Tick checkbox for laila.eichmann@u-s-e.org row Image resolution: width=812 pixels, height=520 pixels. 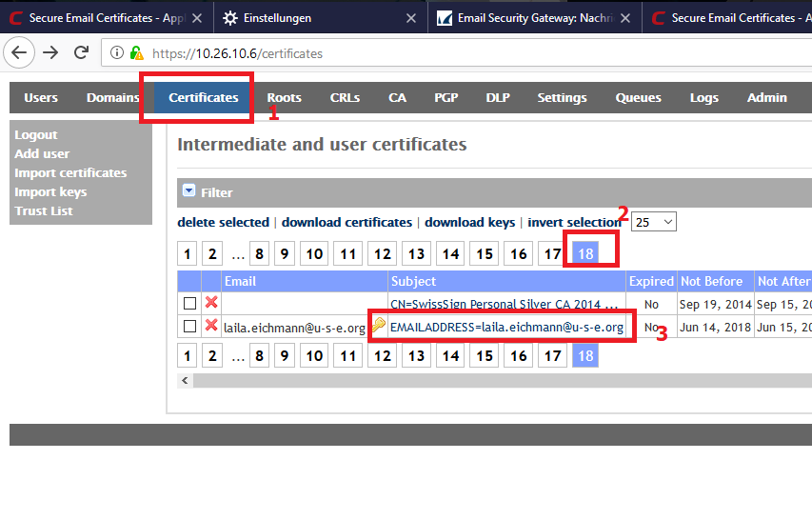189,327
